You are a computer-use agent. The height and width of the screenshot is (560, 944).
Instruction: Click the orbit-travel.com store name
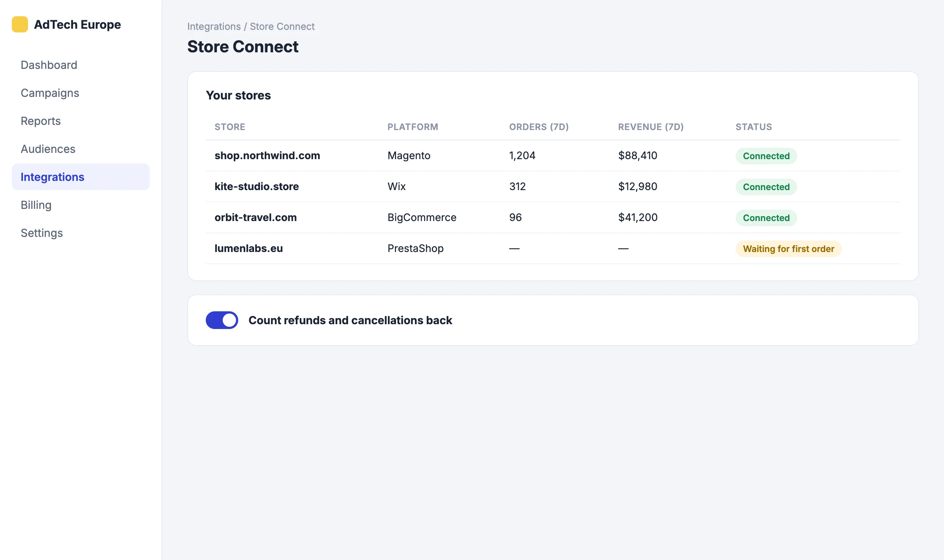pos(255,217)
